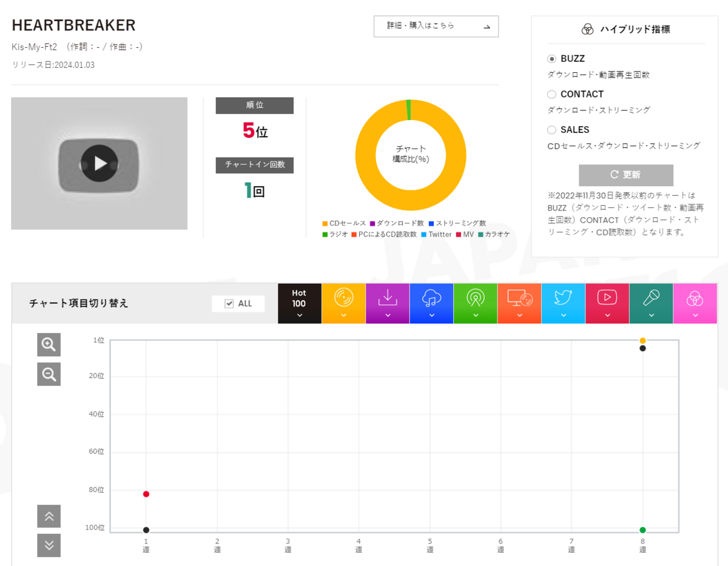Toggle the red MV video icon tab
Screen dimensions: 728x566
click(607, 303)
